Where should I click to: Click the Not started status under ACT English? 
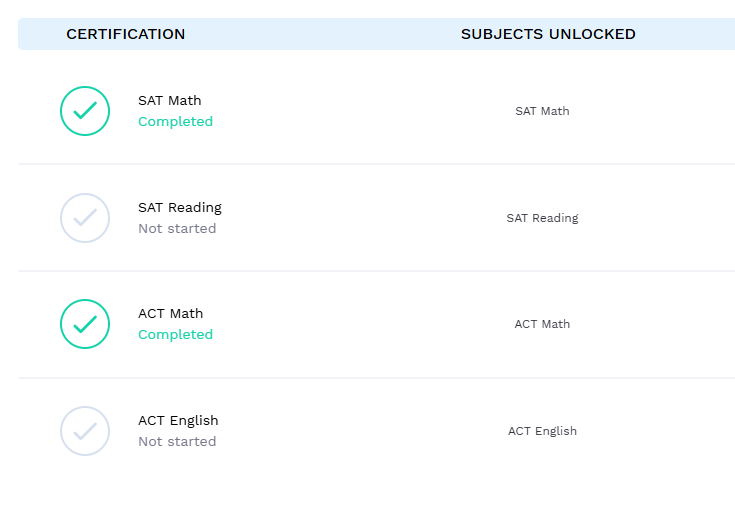[x=177, y=442]
